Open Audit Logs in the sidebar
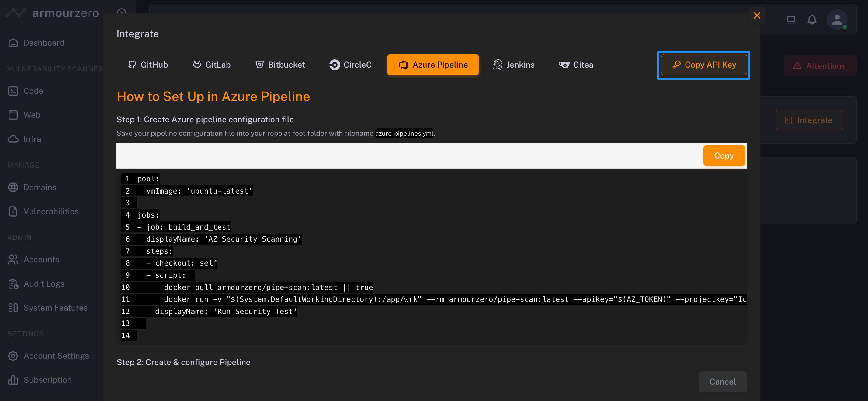868x401 pixels. click(x=44, y=284)
